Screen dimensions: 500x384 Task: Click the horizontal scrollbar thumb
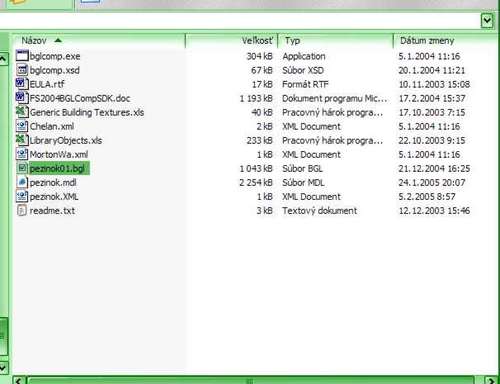click(250, 380)
